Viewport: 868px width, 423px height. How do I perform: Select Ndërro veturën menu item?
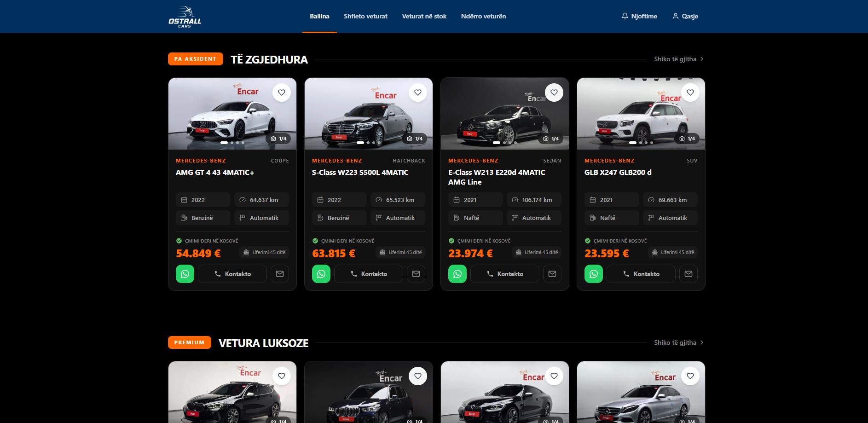483,16
